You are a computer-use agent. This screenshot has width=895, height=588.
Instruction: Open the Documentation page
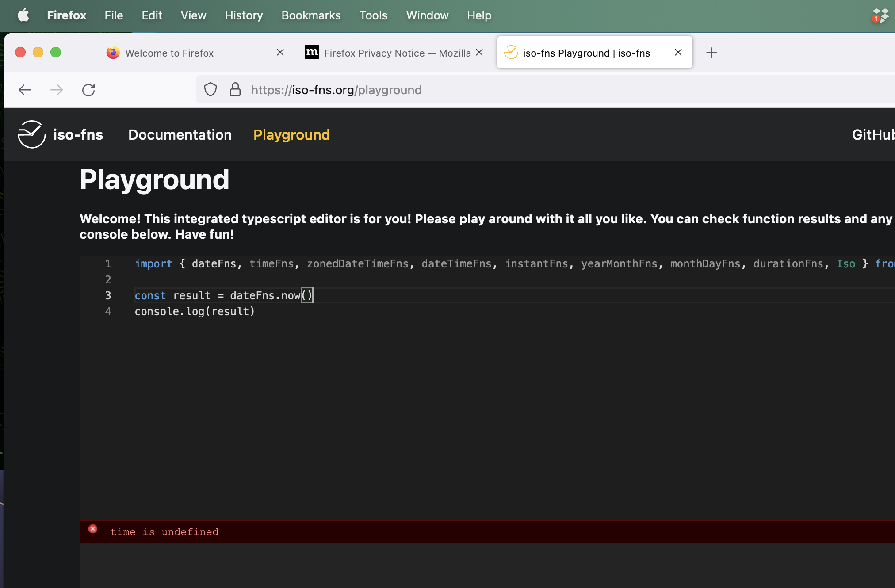coord(180,134)
